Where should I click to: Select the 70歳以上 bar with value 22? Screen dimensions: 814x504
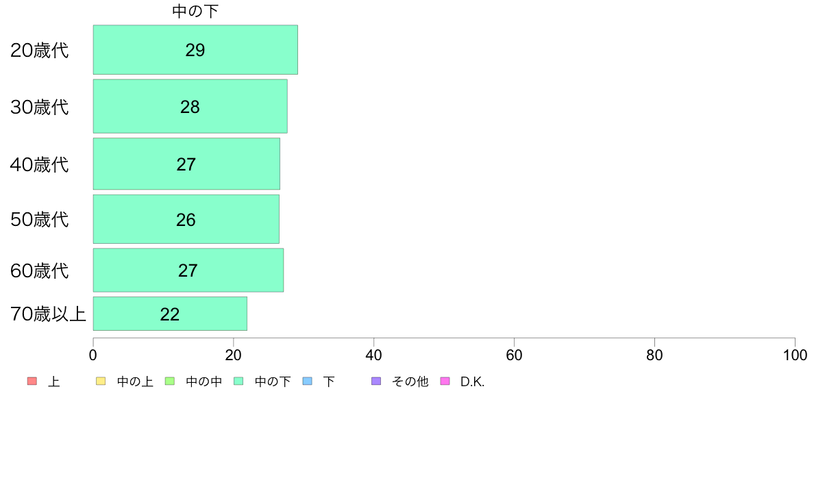coord(170,314)
